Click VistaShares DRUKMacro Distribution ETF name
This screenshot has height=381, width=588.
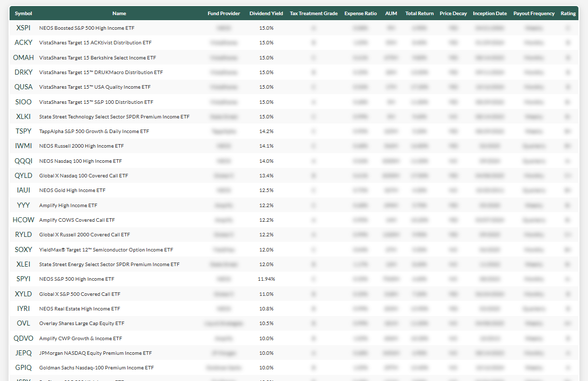point(101,73)
